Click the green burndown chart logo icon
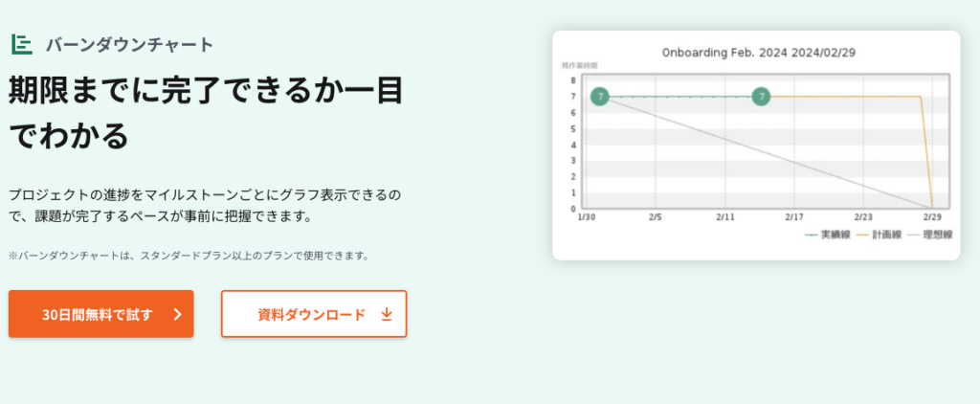This screenshot has height=404, width=980. click(22, 44)
